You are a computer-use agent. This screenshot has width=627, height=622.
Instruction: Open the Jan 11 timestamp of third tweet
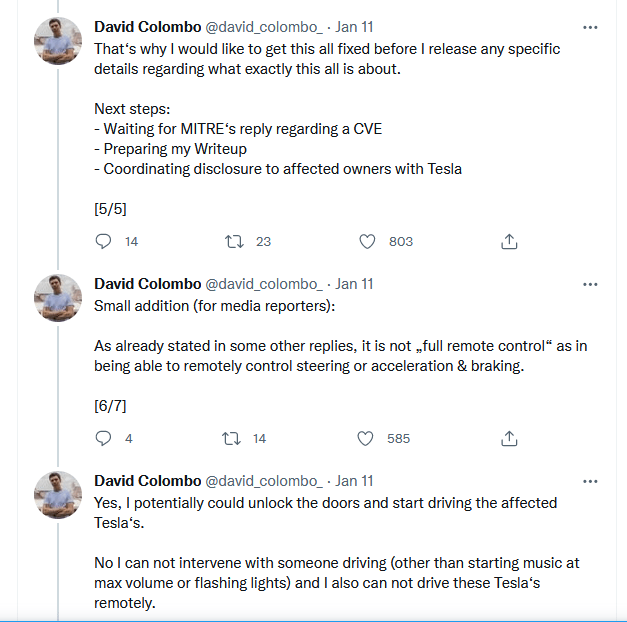354,481
